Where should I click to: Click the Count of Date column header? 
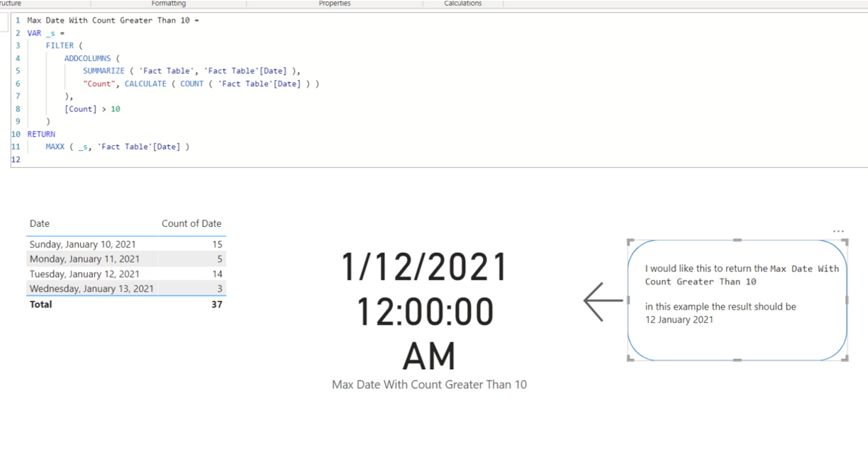(x=191, y=223)
